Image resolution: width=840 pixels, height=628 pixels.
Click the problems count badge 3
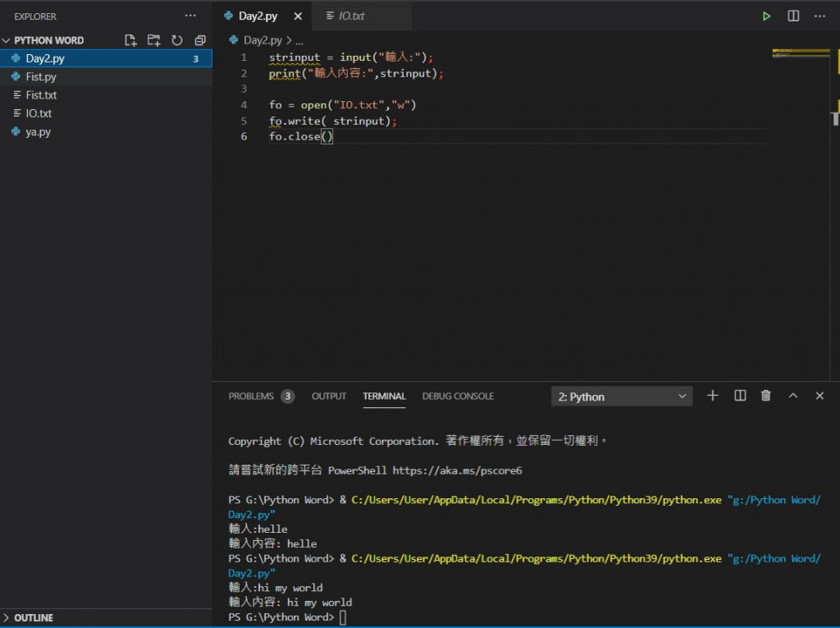click(288, 397)
